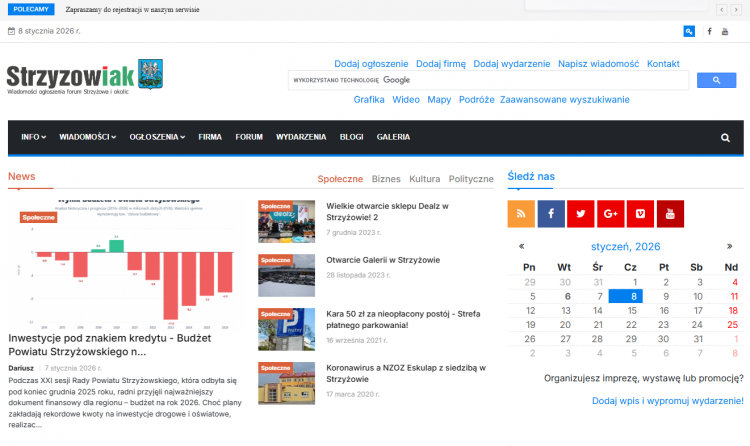This screenshot has width=750, height=446.
Task: Open search via navbar magnifier icon
Action: (x=726, y=137)
